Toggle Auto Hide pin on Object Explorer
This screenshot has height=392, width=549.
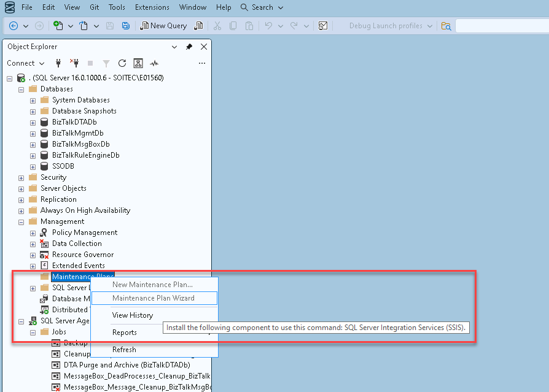coord(189,47)
